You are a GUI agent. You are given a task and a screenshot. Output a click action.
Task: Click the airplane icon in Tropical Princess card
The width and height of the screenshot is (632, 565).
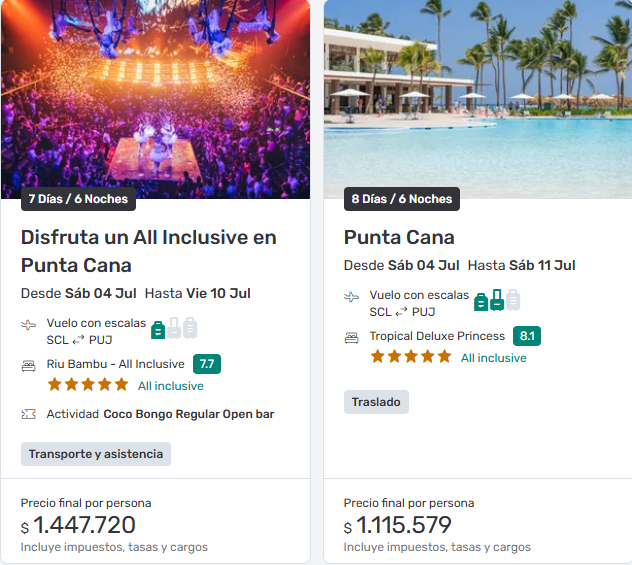(x=351, y=297)
